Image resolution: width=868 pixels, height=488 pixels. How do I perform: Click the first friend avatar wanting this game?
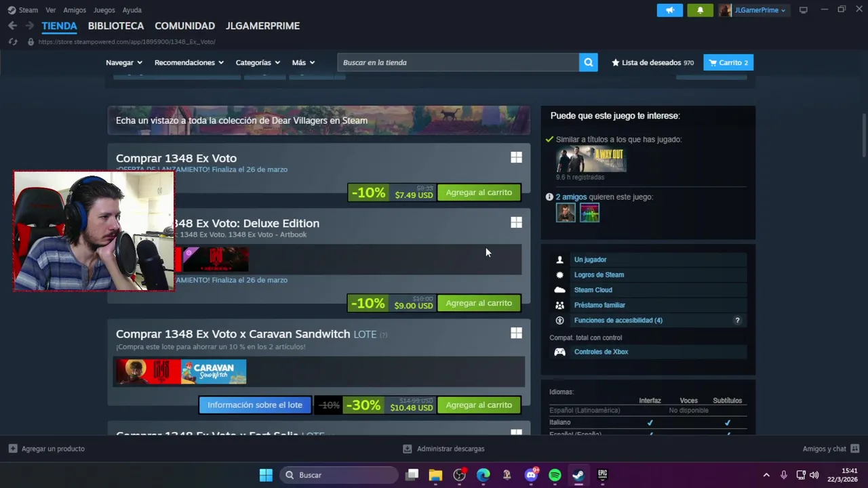(566, 213)
